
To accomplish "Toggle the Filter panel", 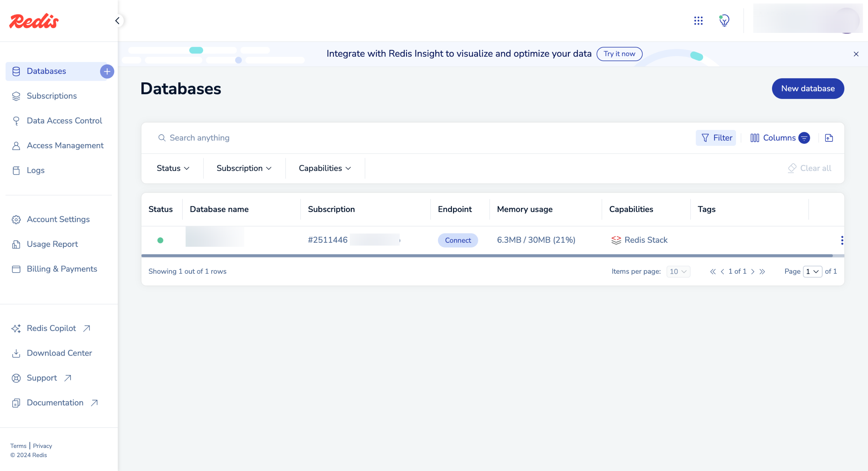I will tap(716, 138).
